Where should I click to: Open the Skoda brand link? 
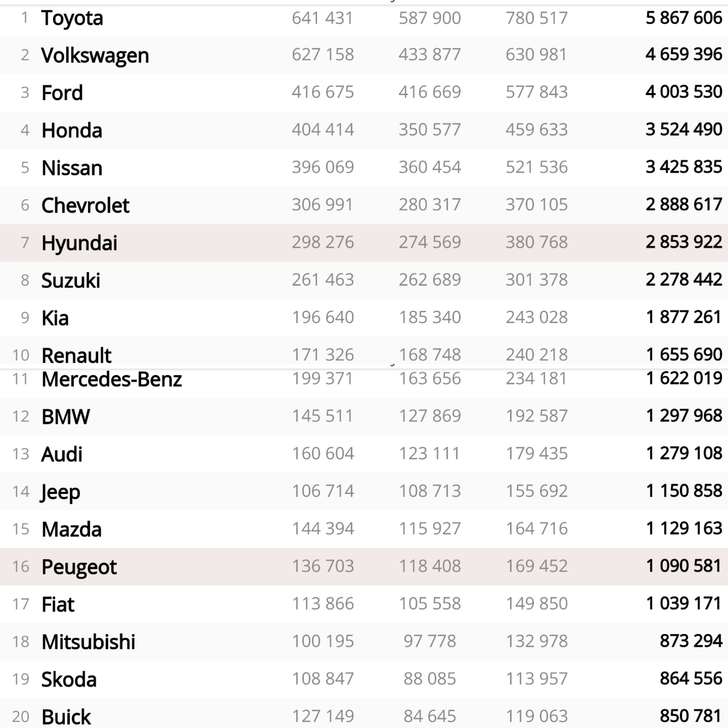pos(69,680)
